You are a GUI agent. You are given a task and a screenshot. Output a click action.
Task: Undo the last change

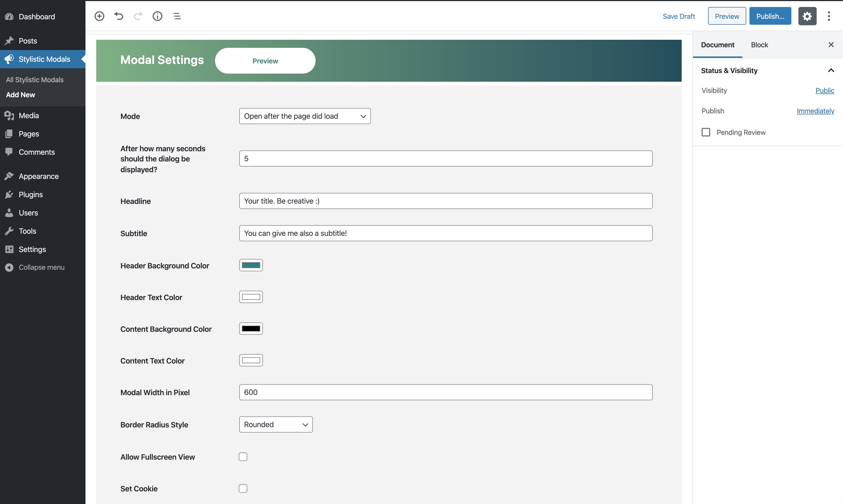pyautogui.click(x=119, y=16)
